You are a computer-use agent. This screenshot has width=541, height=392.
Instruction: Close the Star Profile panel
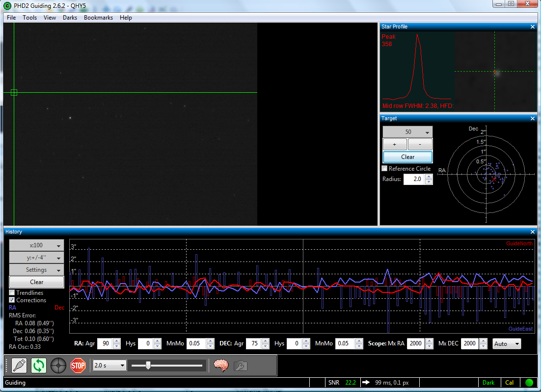(533, 27)
